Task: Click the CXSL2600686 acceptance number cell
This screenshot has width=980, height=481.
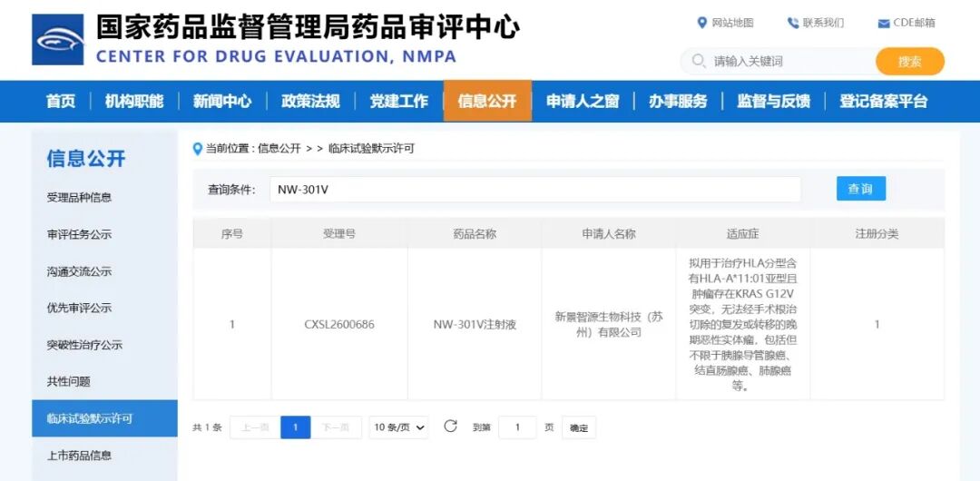Action: [339, 325]
